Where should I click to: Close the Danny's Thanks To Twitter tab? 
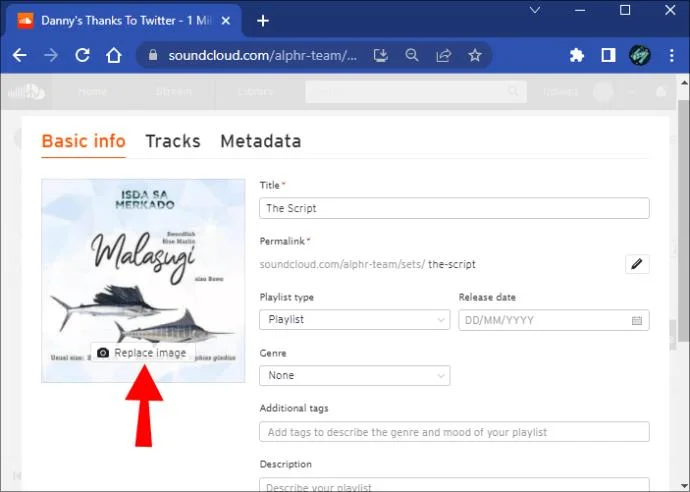(x=226, y=21)
